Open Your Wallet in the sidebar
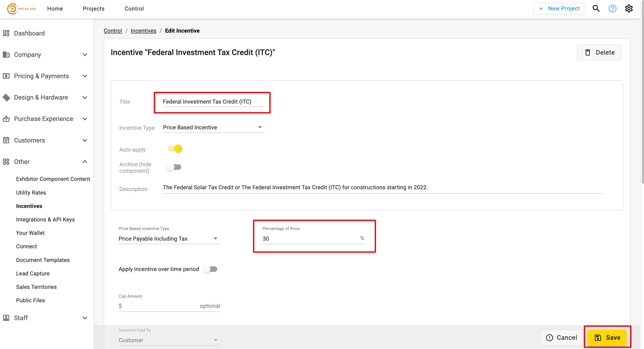 click(x=30, y=233)
